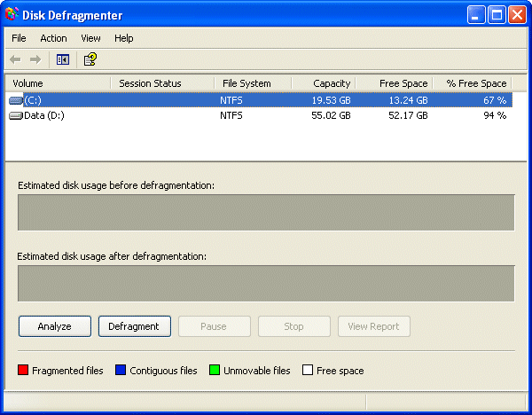This screenshot has height=415, width=532.
Task: Click the % Free Space column header
Action: (x=472, y=83)
